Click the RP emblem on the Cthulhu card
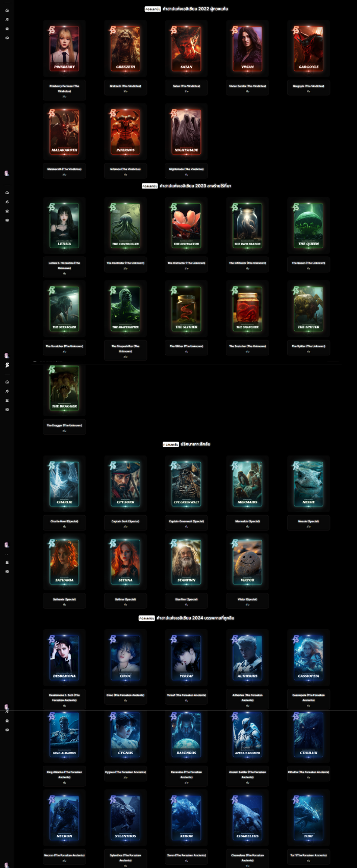 [296, 716]
